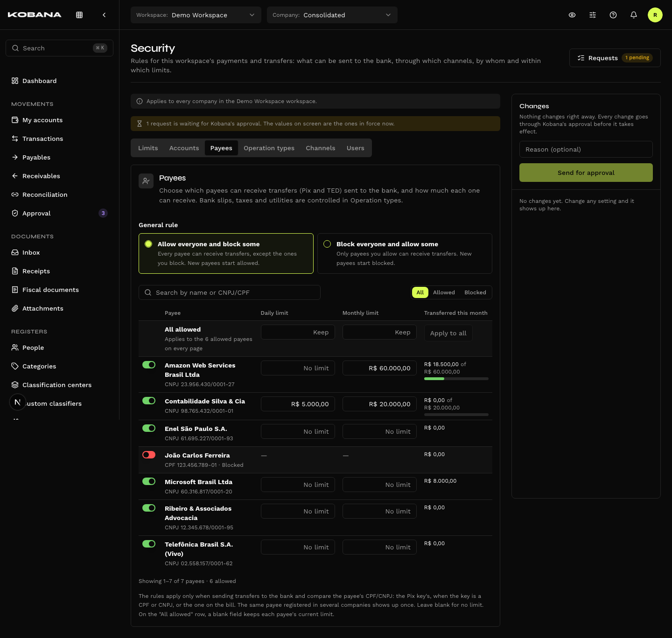Open Attachments in the sidebar
Viewport: 672px width, 638px height.
click(x=59, y=308)
